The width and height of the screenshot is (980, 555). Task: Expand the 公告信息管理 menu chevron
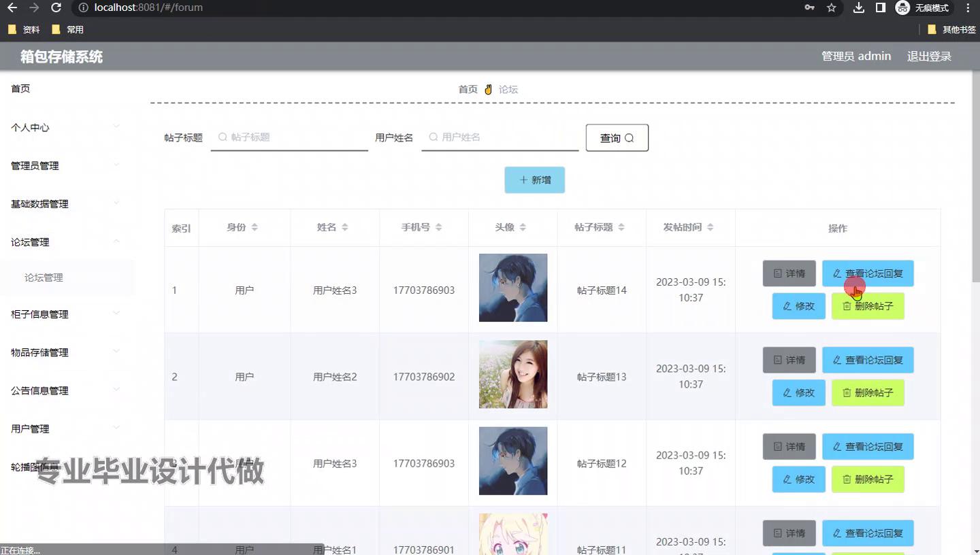[116, 389]
